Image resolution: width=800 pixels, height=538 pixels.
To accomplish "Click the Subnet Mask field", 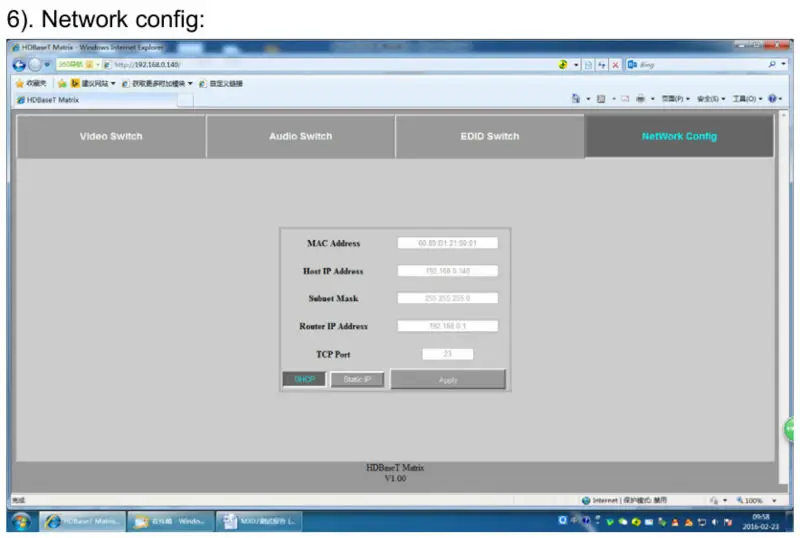I will coord(447,298).
